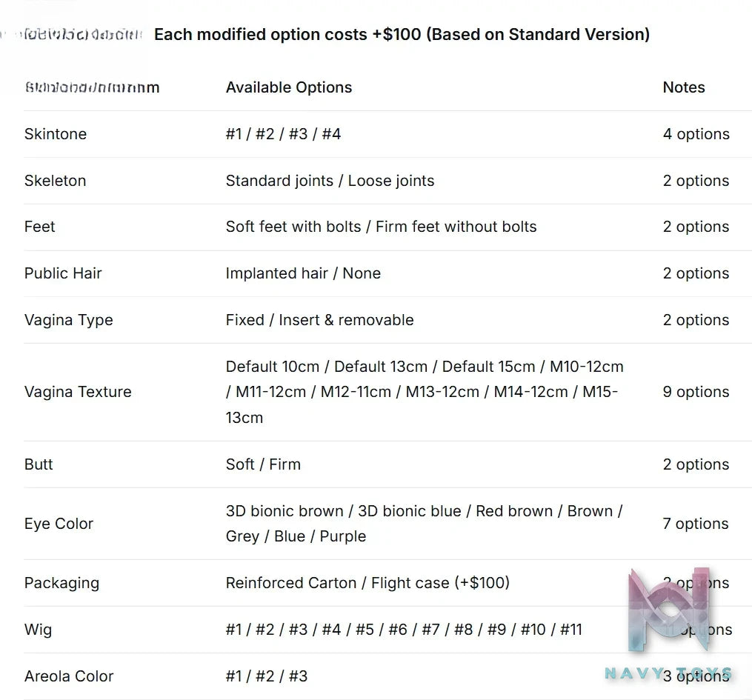This screenshot has width=752, height=700.
Task: Click the heading about +$100 modified options
Action: click(402, 35)
